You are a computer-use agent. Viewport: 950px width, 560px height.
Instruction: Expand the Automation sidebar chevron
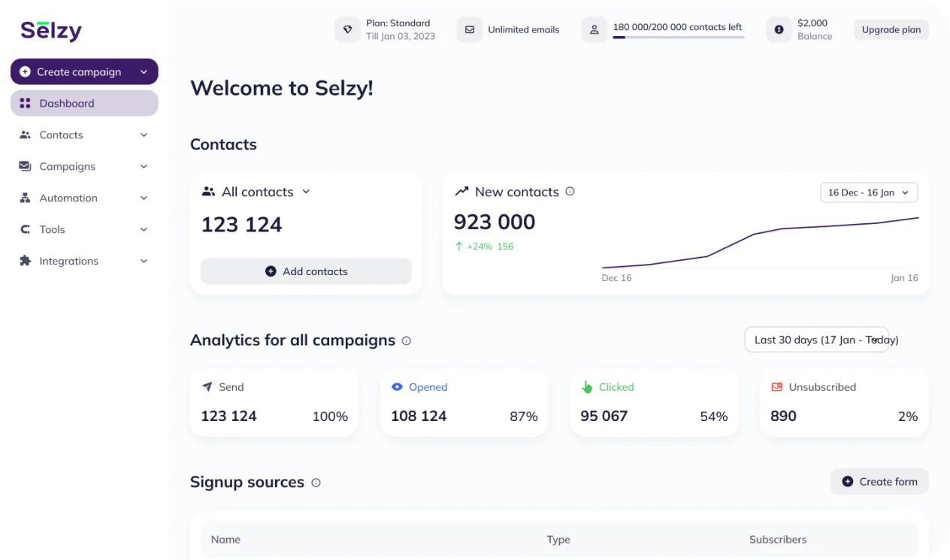(144, 198)
